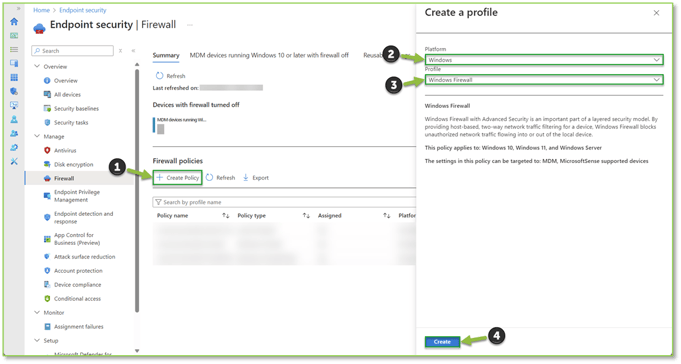Screen dimensions: 681x364
Task: Open Assignment failures
Action: pyautogui.click(x=79, y=327)
